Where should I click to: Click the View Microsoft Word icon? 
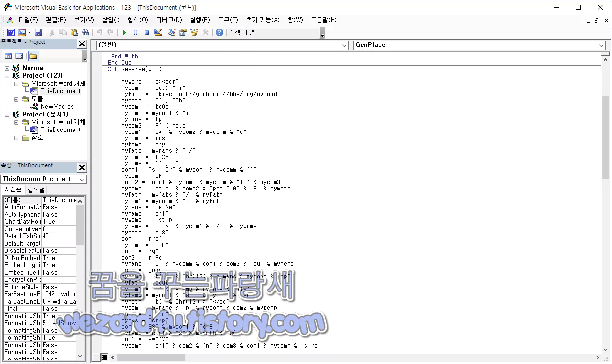point(10,32)
